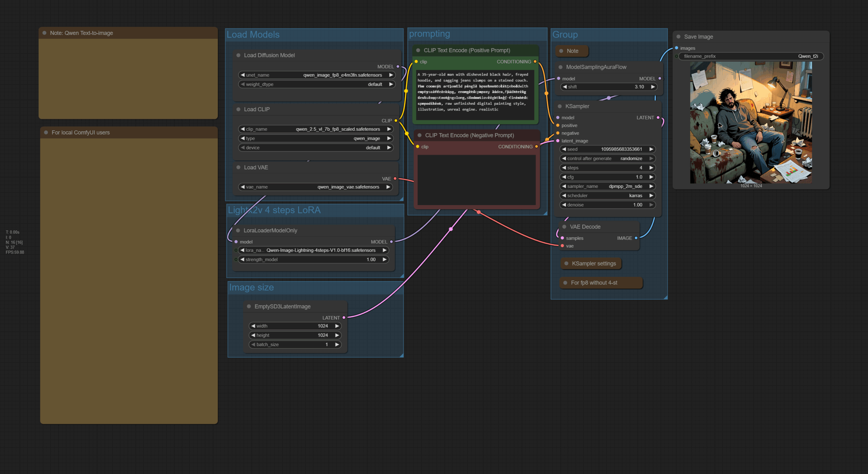This screenshot has height=474, width=868.
Task: Expand the collapsed Note node in Group
Action: pos(561,51)
